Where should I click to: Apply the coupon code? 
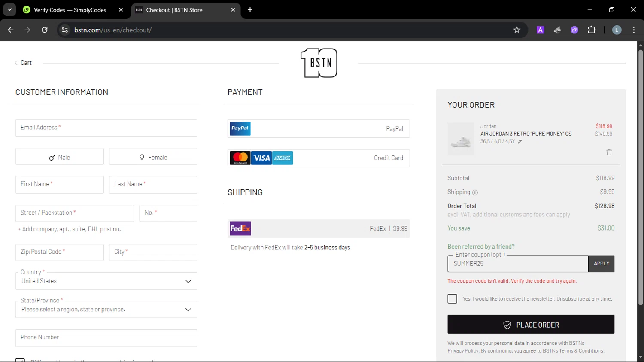coord(601,264)
